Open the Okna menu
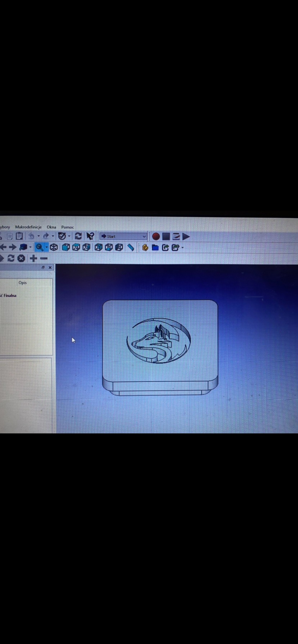298x644 pixels. 51,227
